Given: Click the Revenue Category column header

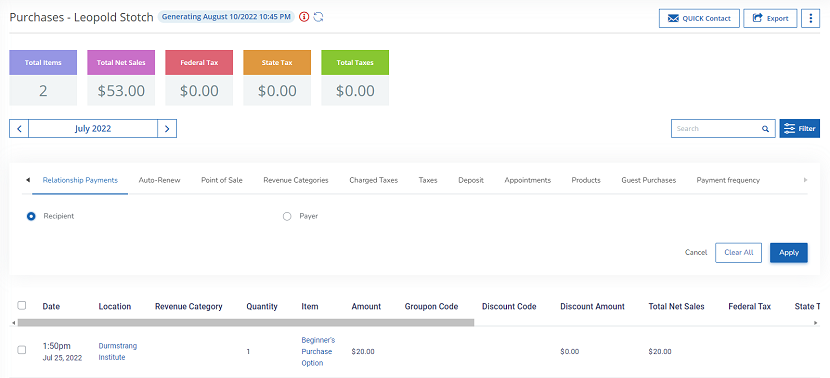Looking at the screenshot, I should click(188, 307).
